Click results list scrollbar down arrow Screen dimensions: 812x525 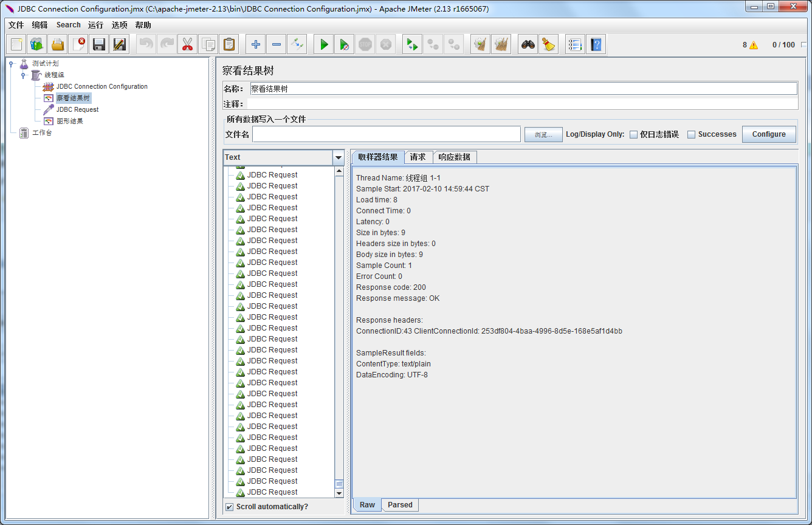[339, 493]
